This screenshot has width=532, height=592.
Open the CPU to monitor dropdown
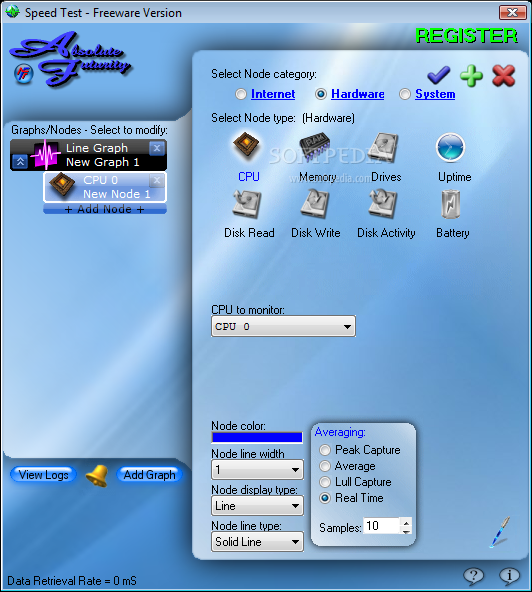coord(283,326)
